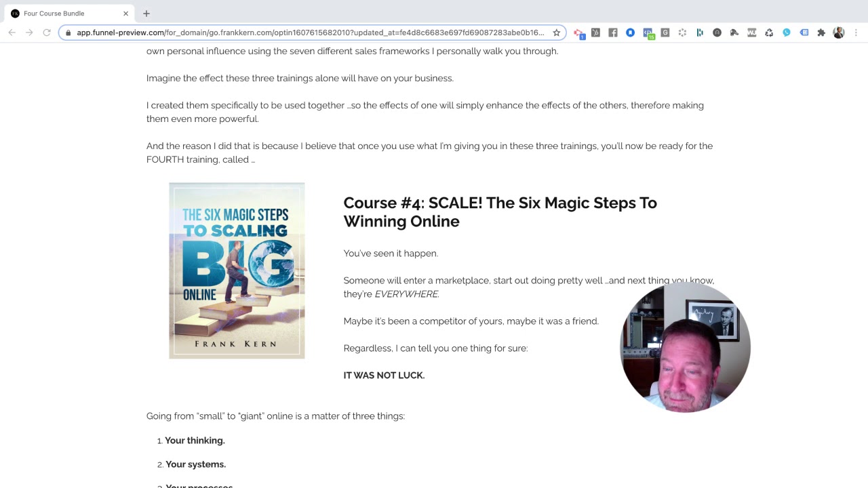Close the Four Course Bundle tab
The image size is (868, 488).
click(x=125, y=14)
